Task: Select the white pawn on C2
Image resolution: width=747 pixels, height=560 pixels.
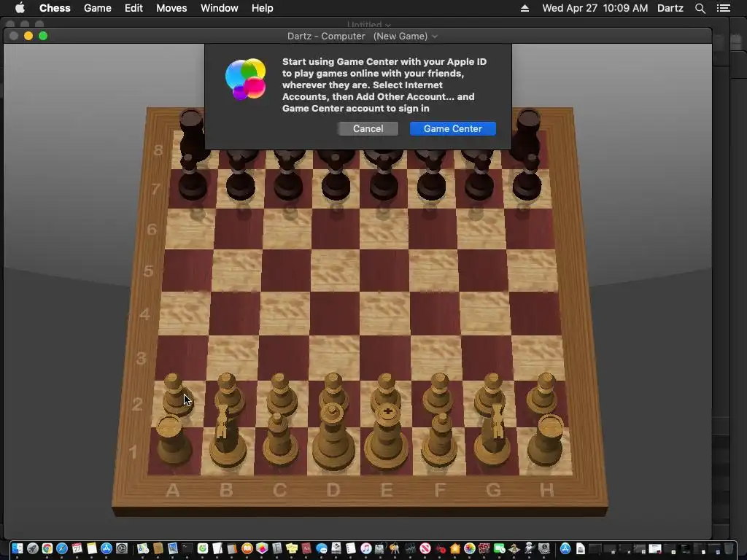Action: point(281,394)
